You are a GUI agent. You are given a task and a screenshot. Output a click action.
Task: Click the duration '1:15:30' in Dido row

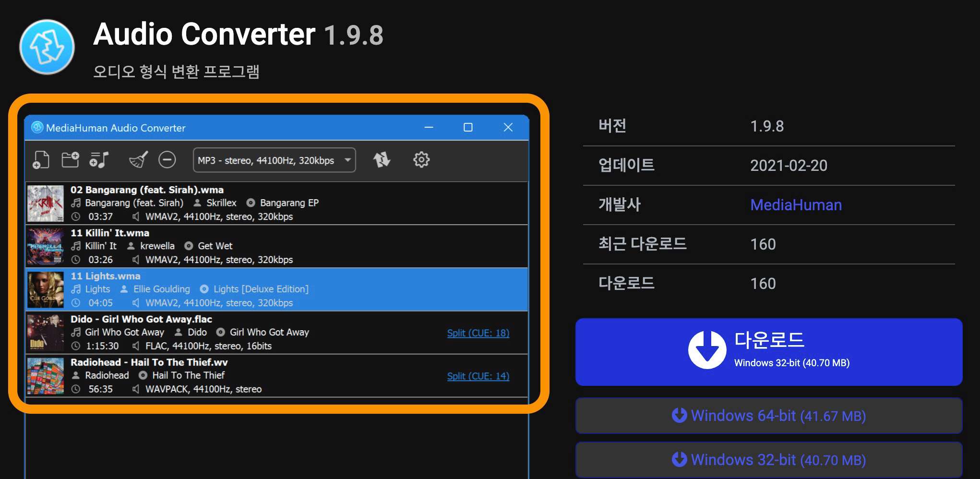(x=102, y=346)
